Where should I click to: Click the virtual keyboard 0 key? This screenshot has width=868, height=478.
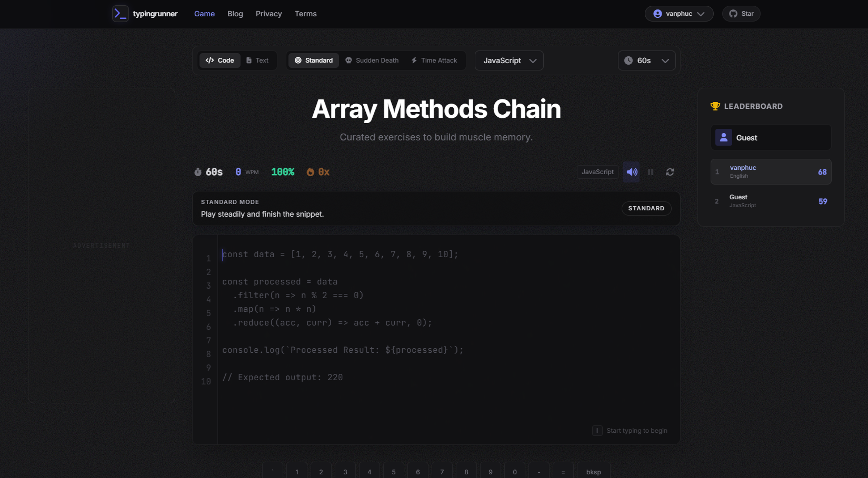(x=515, y=471)
